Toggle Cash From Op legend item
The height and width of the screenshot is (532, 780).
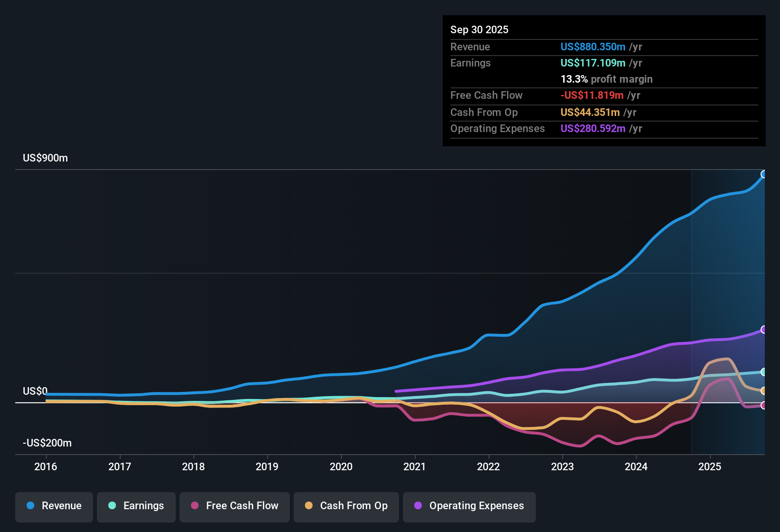click(346, 506)
